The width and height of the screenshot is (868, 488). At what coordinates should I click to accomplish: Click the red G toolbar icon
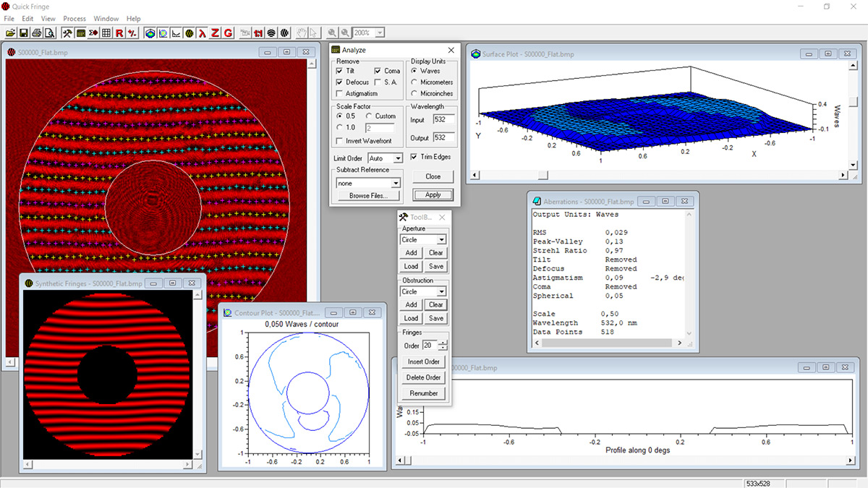coord(228,33)
